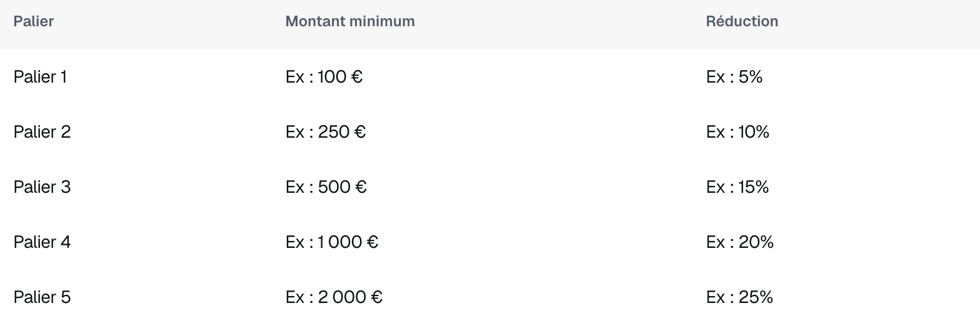Click the Palier column header

[34, 21]
